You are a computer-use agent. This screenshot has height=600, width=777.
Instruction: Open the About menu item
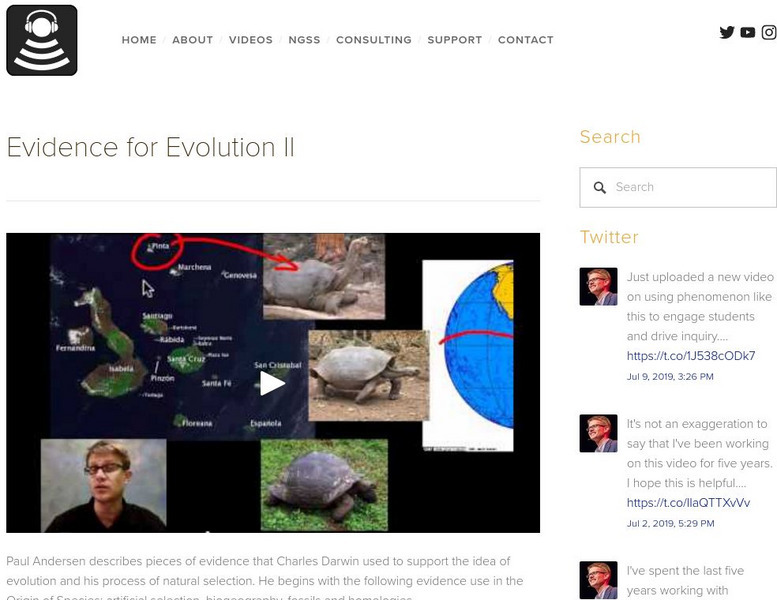192,40
